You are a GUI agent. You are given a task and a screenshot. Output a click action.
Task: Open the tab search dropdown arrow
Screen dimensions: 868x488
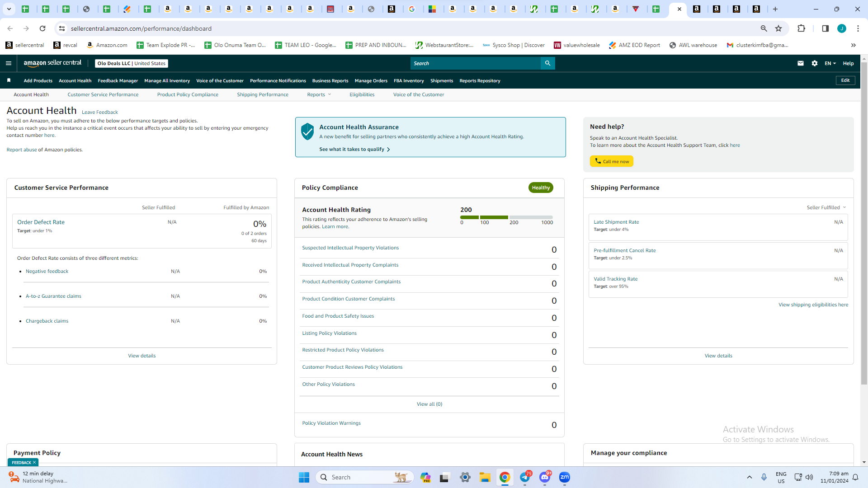[9, 9]
